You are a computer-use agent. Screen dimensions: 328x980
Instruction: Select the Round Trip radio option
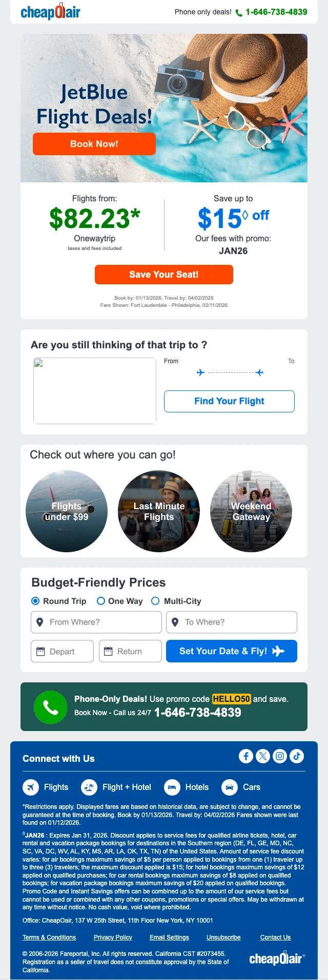(35, 601)
